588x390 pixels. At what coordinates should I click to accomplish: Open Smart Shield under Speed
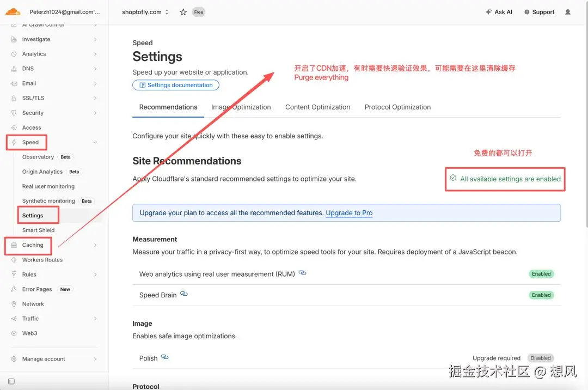click(38, 230)
